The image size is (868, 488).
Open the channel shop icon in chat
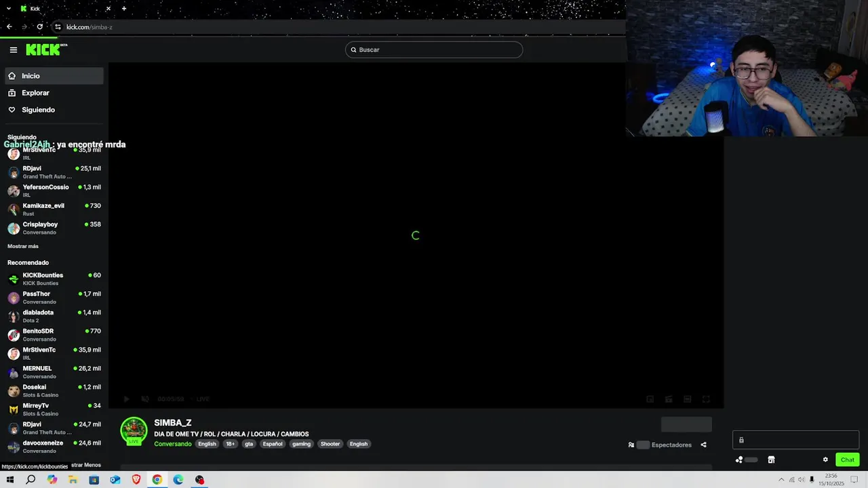tap(771, 460)
